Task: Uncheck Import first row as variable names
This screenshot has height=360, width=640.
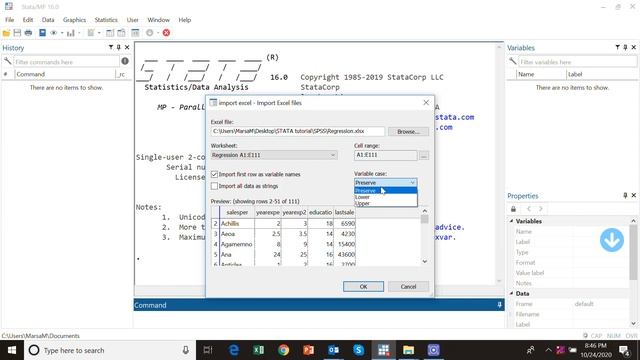Action: [x=214, y=174]
